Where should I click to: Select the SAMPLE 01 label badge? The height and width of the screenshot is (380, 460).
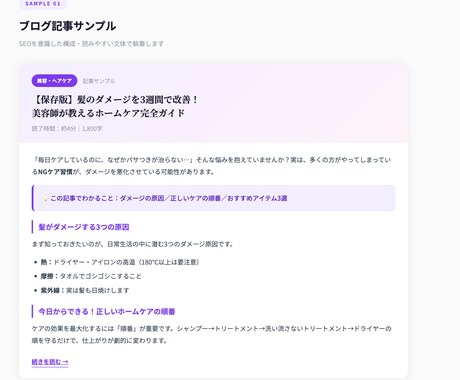[43, 4]
